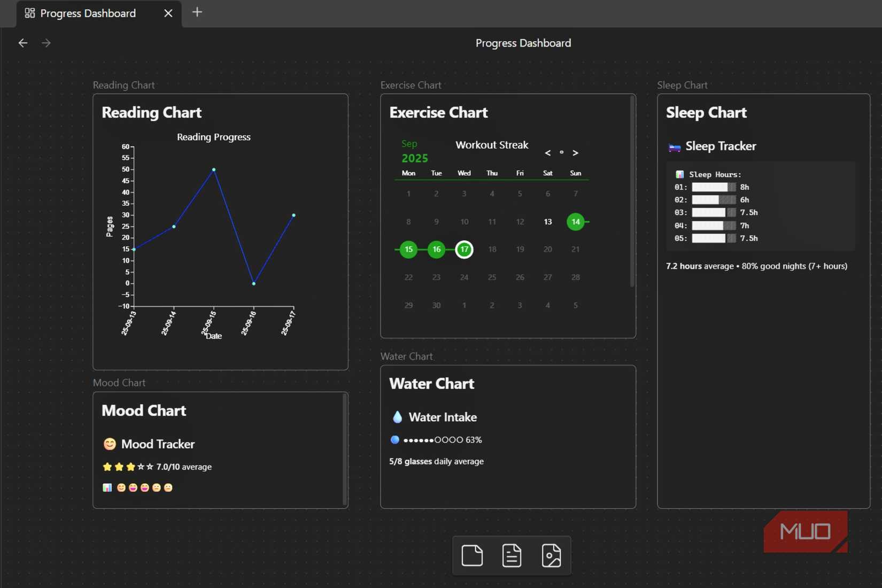Click the bar chart icon beside Sleep Hours
The width and height of the screenshot is (882, 588).
(x=679, y=175)
